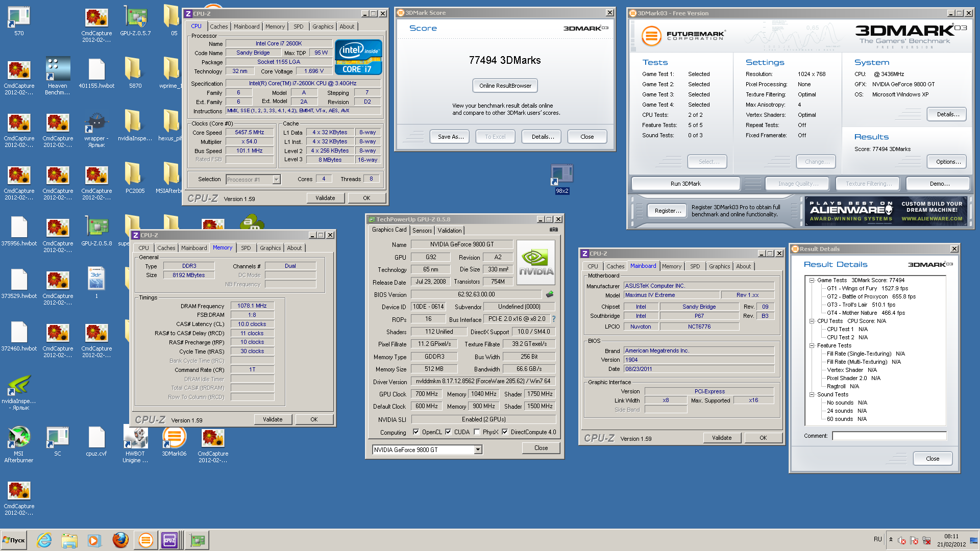980x551 pixels.
Task: Click Validate in the CPU-Z window showing Memory
Action: [x=273, y=419]
